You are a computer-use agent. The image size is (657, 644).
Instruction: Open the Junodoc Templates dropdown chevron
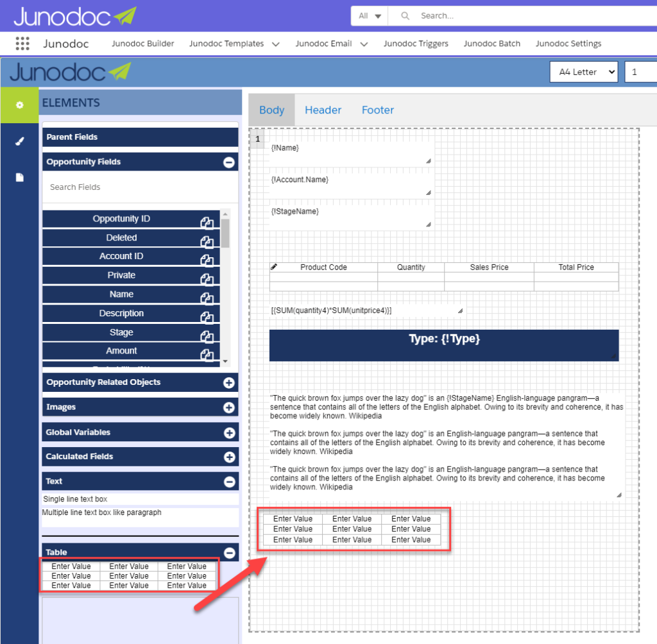pyautogui.click(x=276, y=44)
